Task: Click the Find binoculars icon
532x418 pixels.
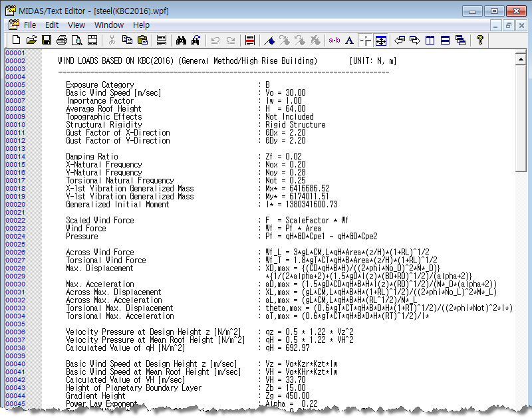Action: tap(180, 41)
